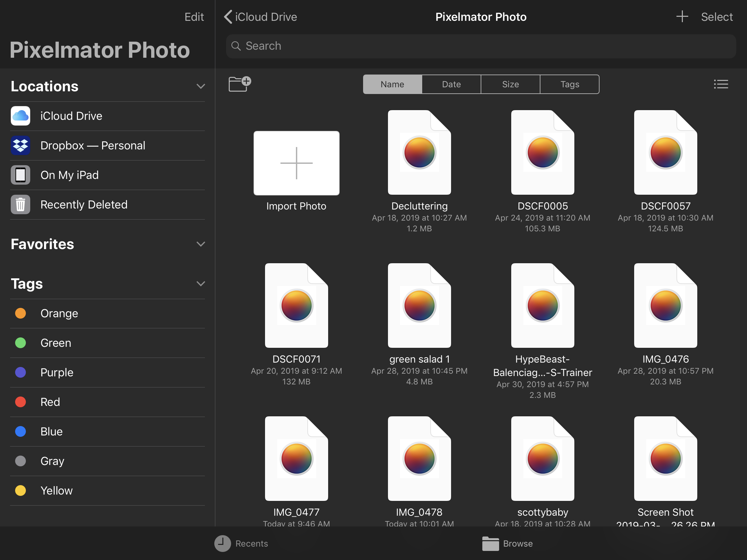Filter by the Gray tag
The image size is (747, 560).
(107, 461)
